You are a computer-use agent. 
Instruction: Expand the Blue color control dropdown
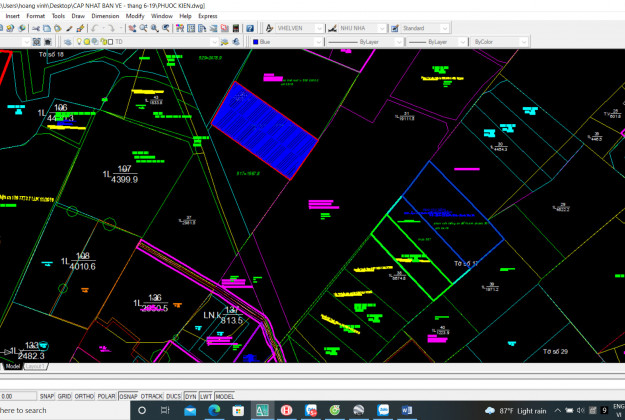click(x=318, y=42)
